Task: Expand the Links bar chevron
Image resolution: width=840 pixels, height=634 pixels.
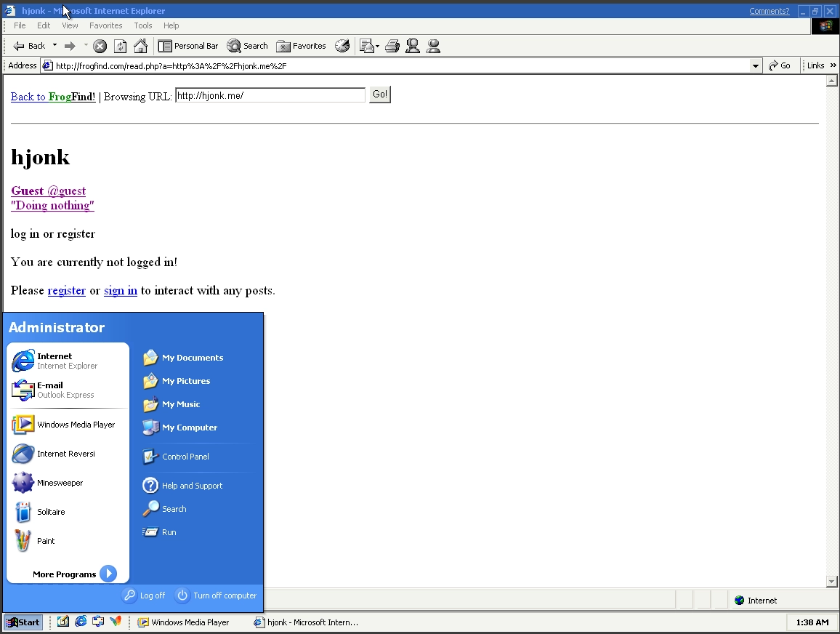Action: pos(833,65)
